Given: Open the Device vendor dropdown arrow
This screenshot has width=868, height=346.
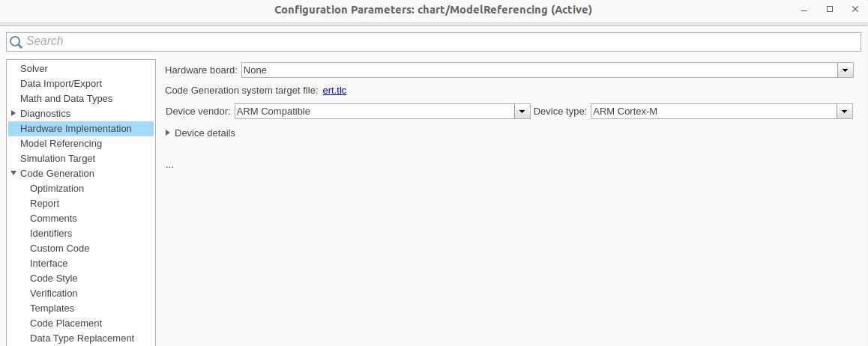Looking at the screenshot, I should click(522, 111).
